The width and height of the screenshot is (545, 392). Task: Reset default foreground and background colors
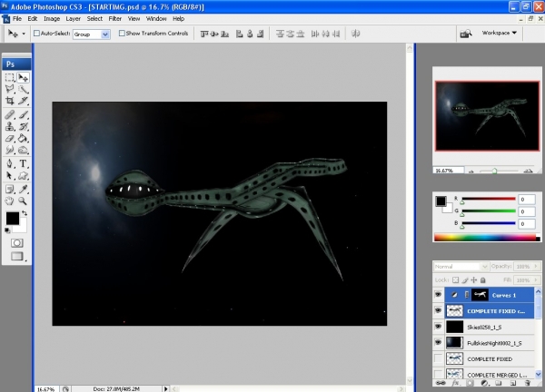pyautogui.click(x=7, y=230)
